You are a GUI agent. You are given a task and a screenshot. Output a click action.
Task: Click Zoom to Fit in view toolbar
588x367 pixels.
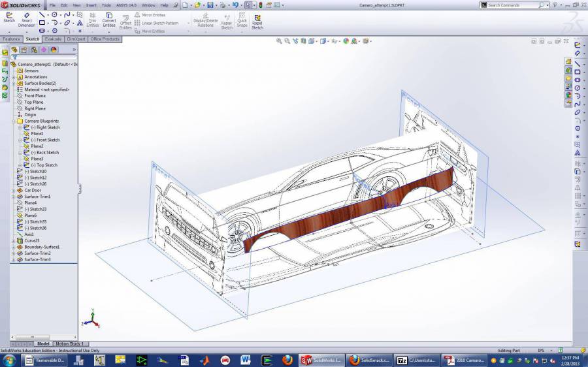click(279, 41)
